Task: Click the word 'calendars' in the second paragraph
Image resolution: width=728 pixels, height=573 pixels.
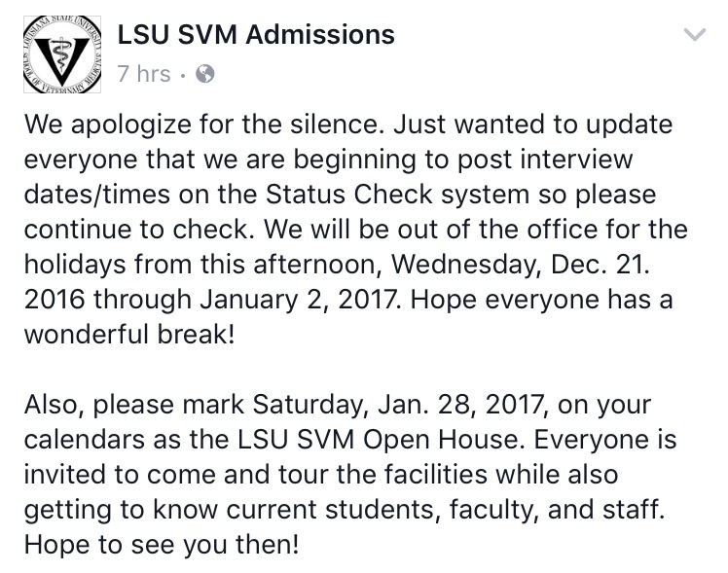Action: 85,440
